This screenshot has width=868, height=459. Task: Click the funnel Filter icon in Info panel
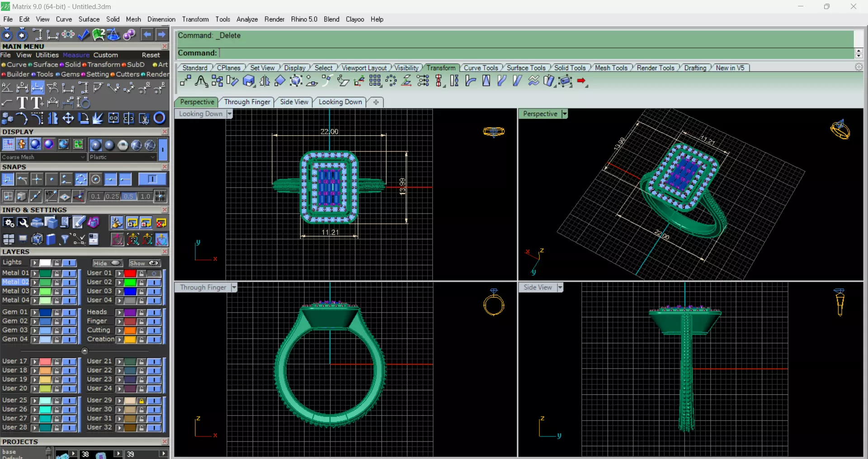pos(65,239)
